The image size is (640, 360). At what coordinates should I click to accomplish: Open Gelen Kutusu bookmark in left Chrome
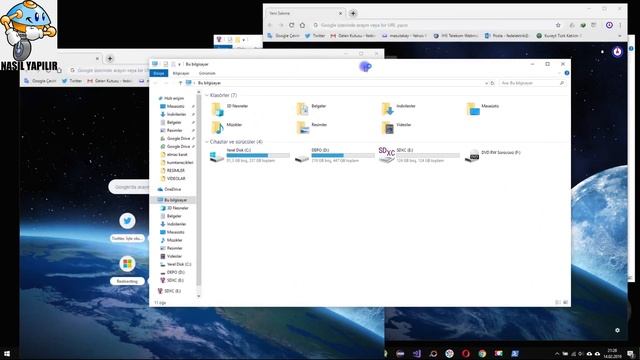pos(110,81)
